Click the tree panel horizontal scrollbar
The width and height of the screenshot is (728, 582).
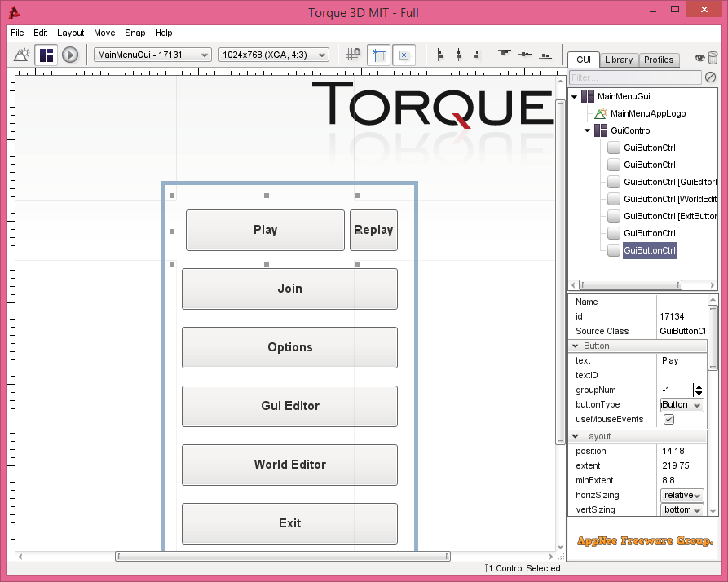point(630,285)
